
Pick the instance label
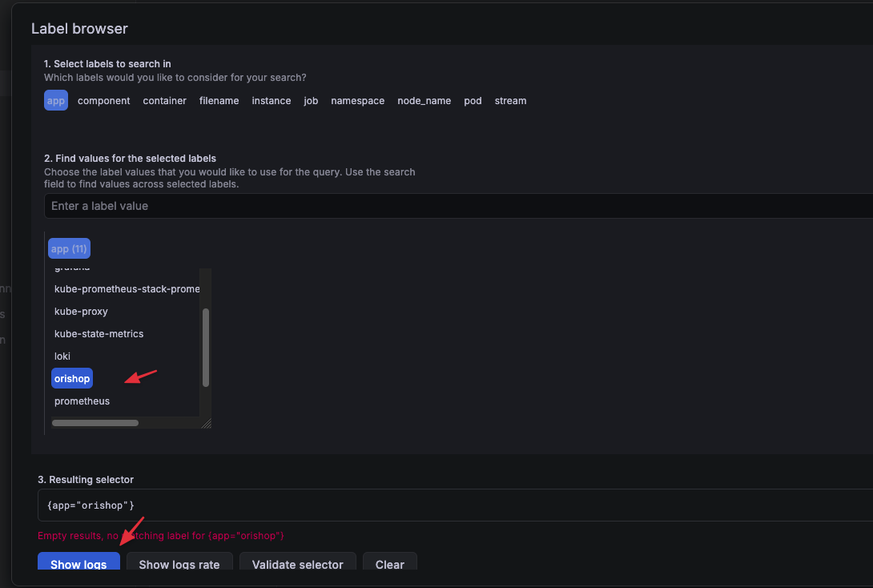271,101
